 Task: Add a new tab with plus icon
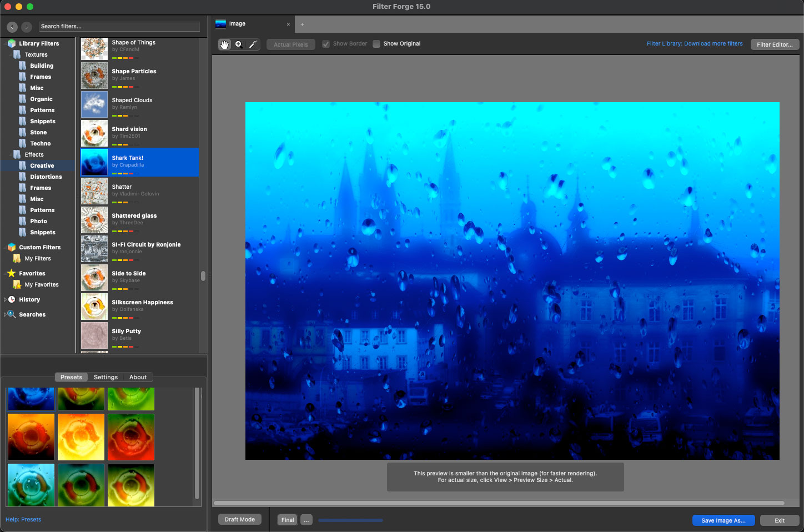[x=302, y=24]
